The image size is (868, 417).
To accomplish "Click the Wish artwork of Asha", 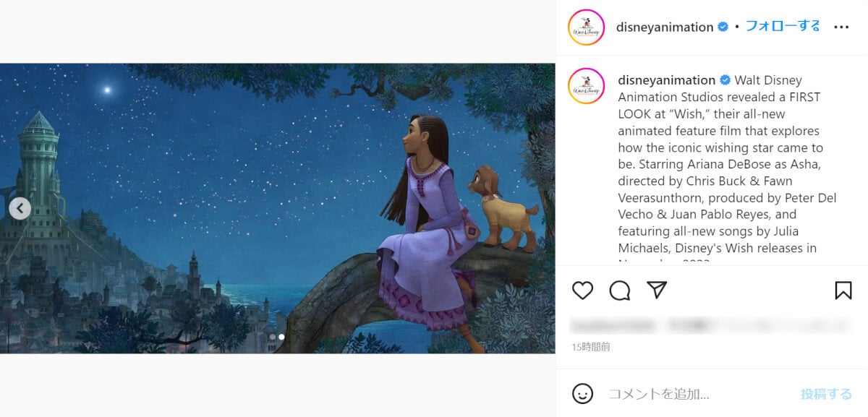I will point(278,208).
